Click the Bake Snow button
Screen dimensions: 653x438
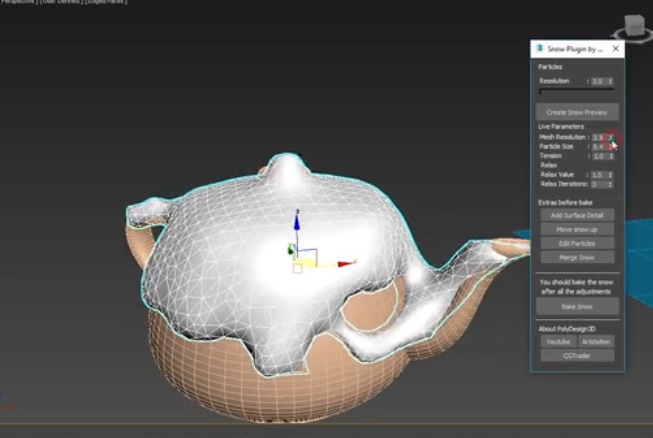click(x=577, y=307)
